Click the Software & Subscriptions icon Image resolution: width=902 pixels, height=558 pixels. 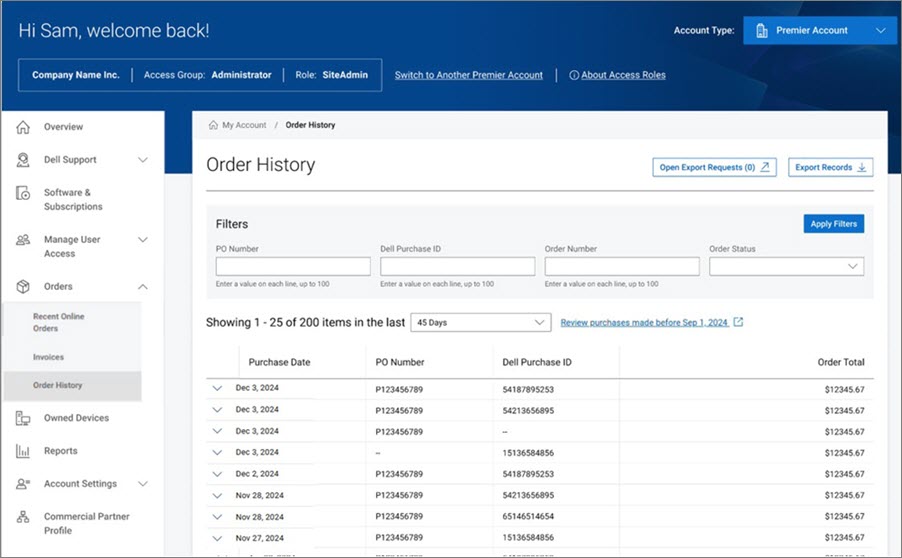click(23, 193)
